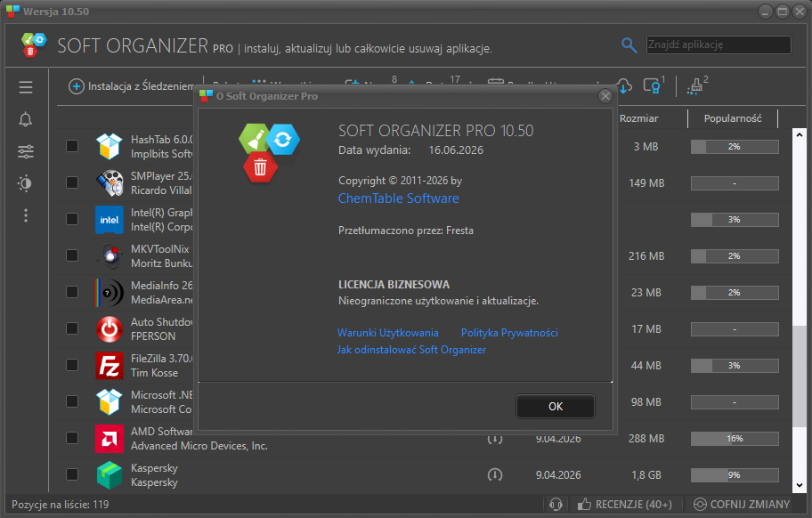Click the scrollbar up arrow
The width and height of the screenshot is (812, 518).
point(799,134)
